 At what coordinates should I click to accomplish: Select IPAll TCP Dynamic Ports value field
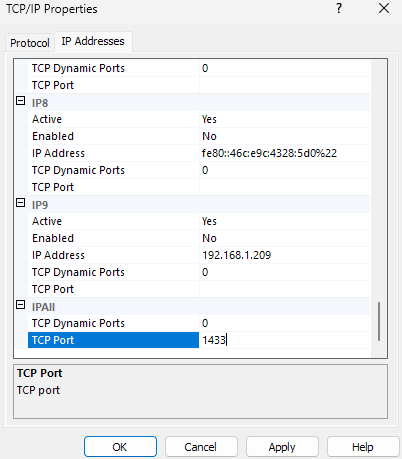coord(285,323)
